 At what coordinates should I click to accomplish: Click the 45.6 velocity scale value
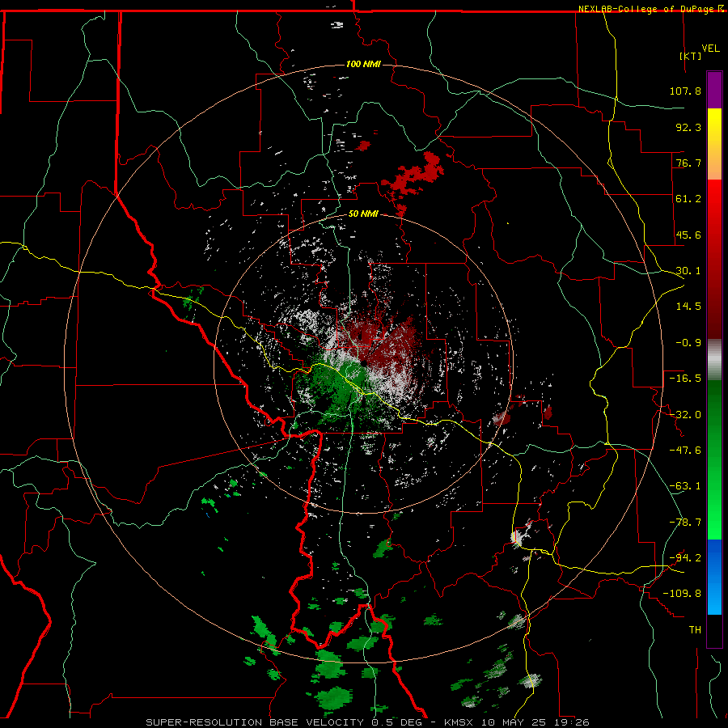688,235
